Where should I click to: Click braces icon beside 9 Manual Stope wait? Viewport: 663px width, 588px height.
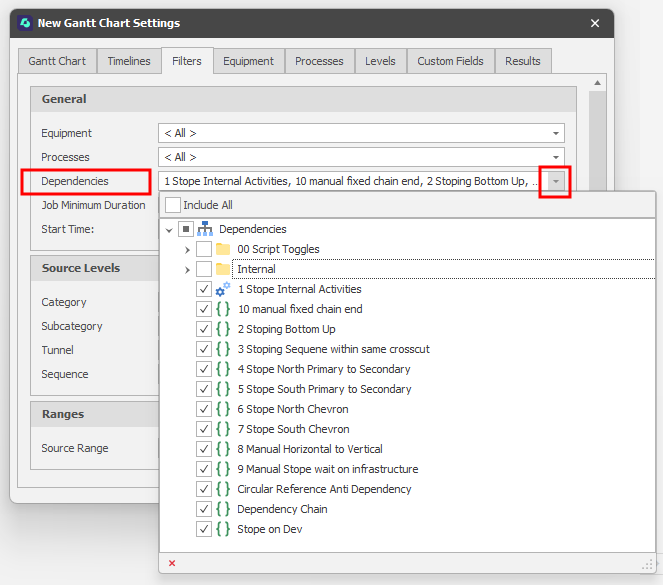click(223, 470)
